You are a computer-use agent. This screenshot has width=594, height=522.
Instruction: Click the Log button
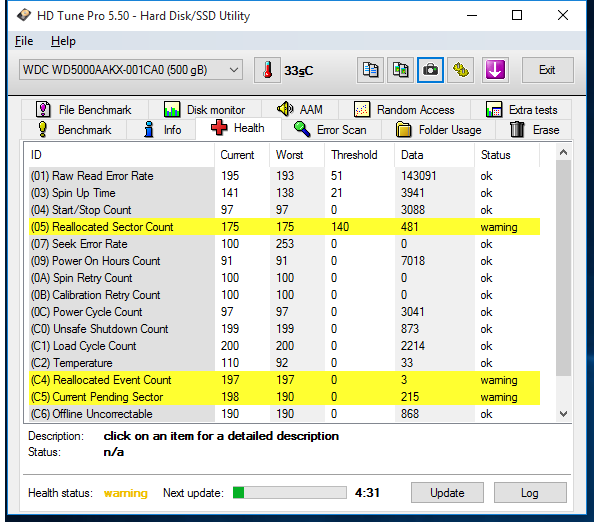tap(530, 492)
